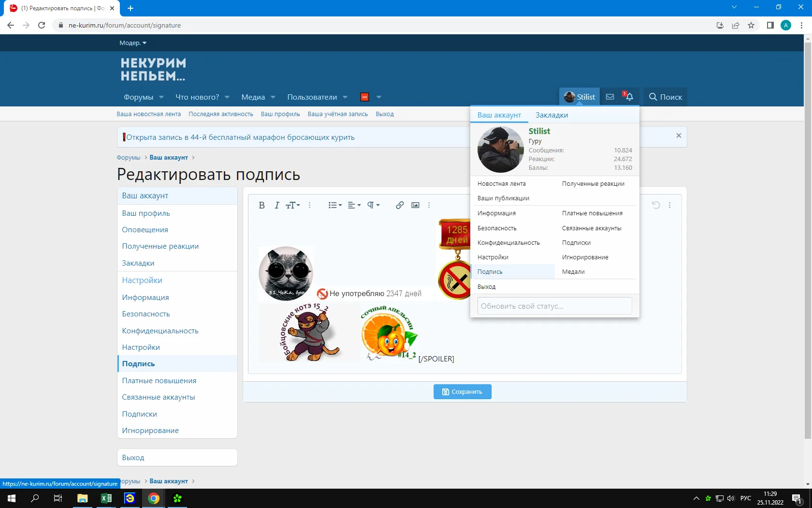This screenshot has height=508, width=812.
Task: Click the share page icon in address bar
Action: [736, 25]
